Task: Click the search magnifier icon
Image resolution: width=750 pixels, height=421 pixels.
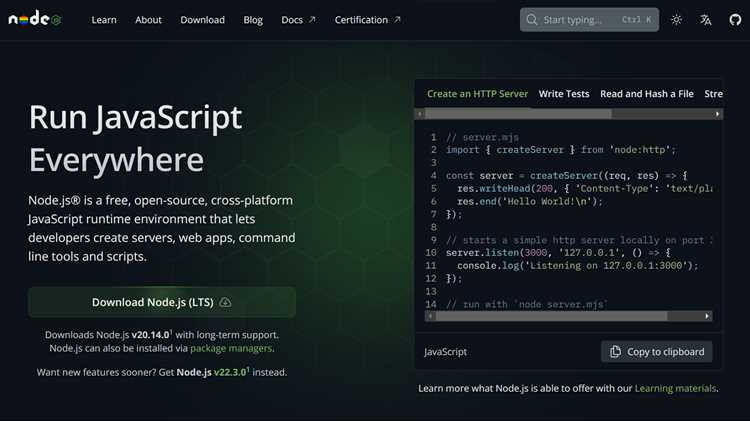Action: click(x=531, y=20)
